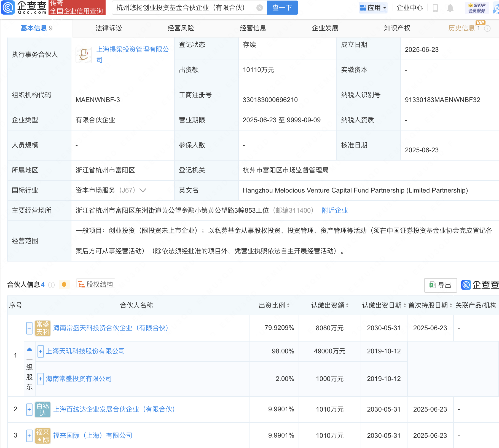Open 上海百纮达企业发展合伙企业 link
The width and height of the screenshot is (499, 448).
pos(114,409)
